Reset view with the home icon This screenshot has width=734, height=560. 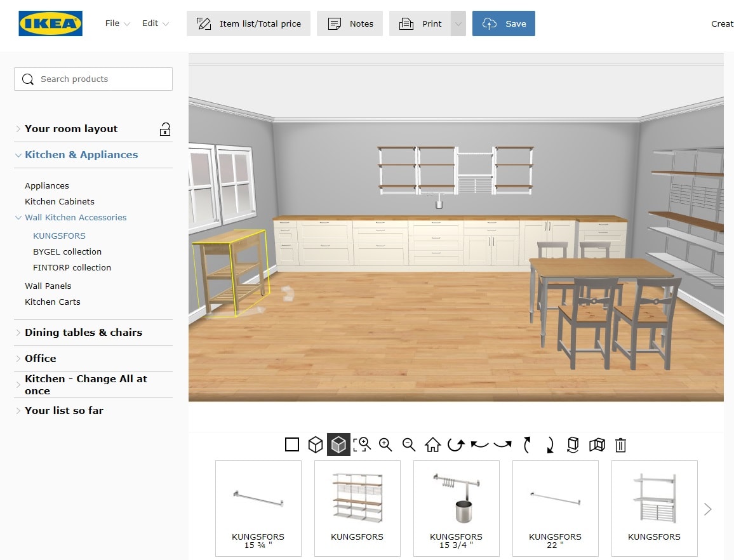[432, 444]
